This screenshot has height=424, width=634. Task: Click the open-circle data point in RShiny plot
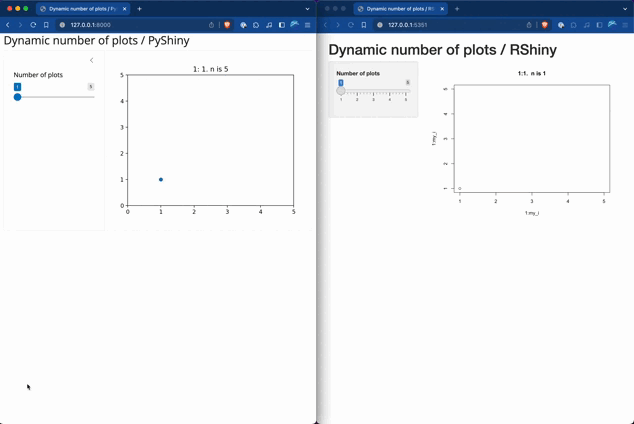pos(460,188)
